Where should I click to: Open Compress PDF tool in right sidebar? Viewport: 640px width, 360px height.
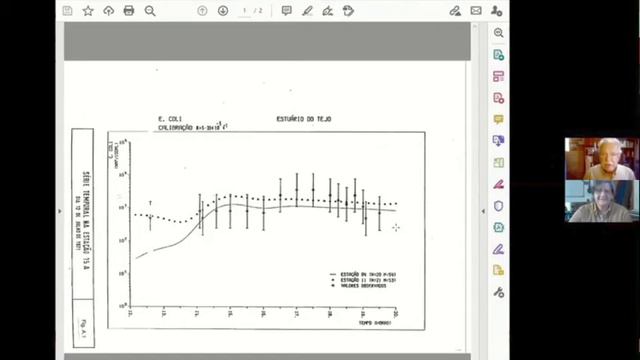point(498,227)
